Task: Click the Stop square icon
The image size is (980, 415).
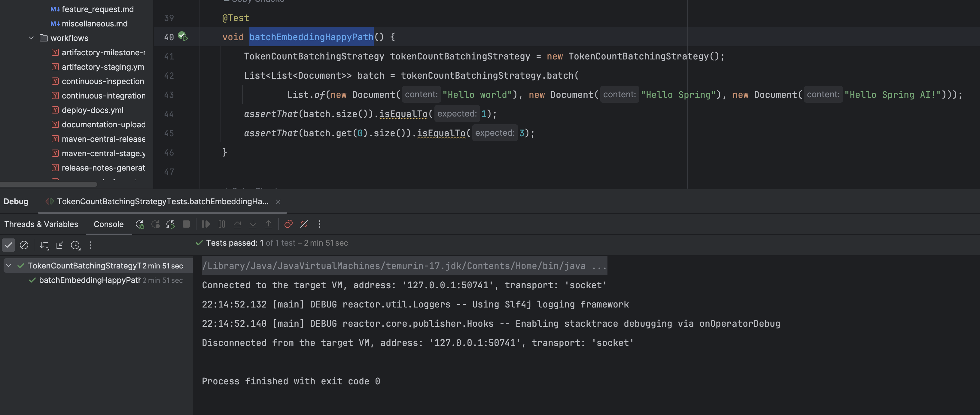Action: [x=186, y=224]
